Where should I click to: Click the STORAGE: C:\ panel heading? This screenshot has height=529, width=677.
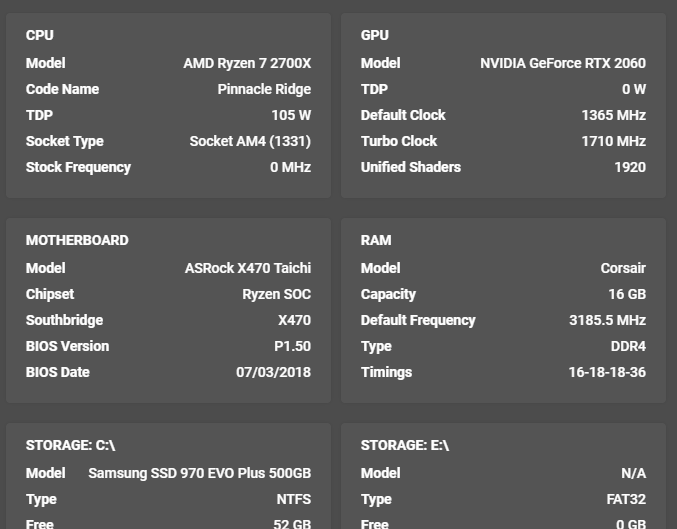(x=70, y=445)
